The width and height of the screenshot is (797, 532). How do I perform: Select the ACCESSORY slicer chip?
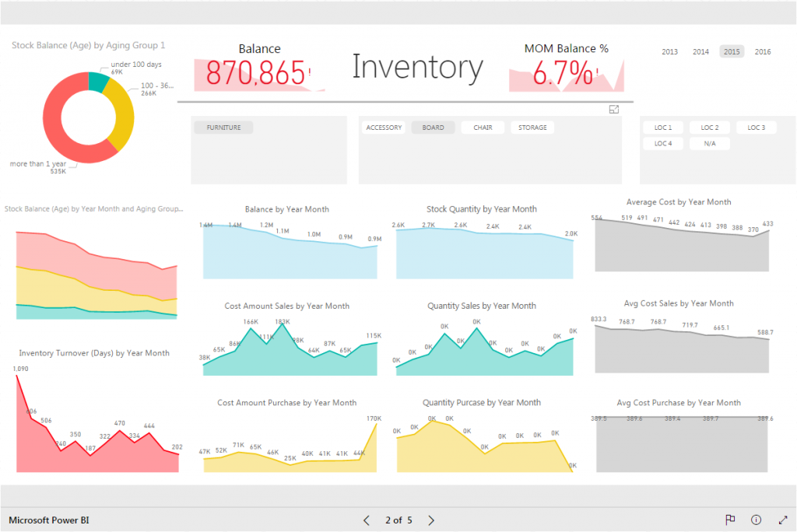384,128
